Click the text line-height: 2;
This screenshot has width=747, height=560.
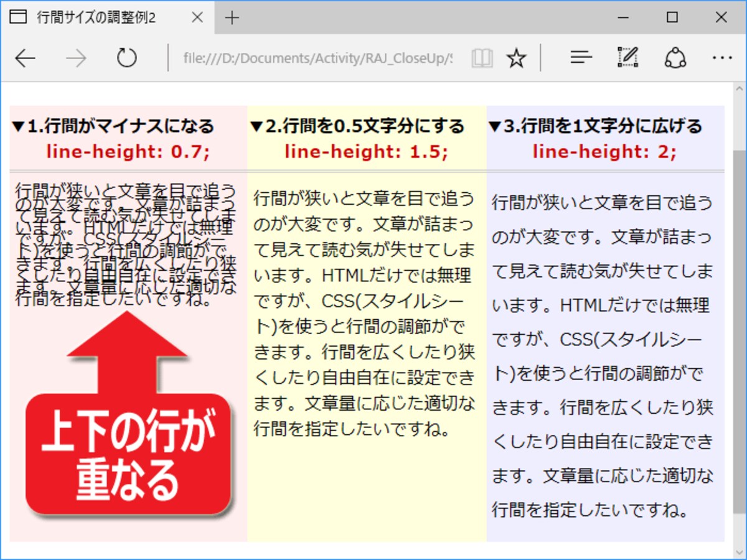click(604, 152)
